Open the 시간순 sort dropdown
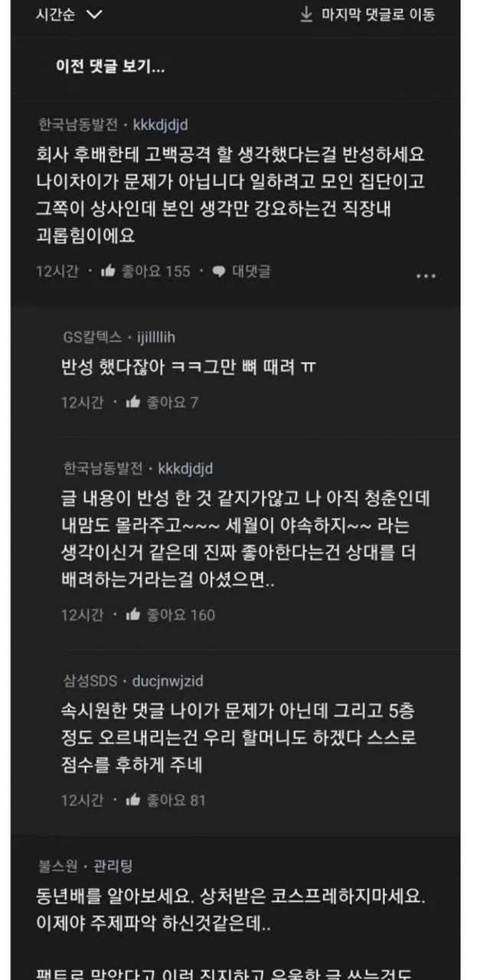This screenshot has width=490, height=980. click(69, 15)
